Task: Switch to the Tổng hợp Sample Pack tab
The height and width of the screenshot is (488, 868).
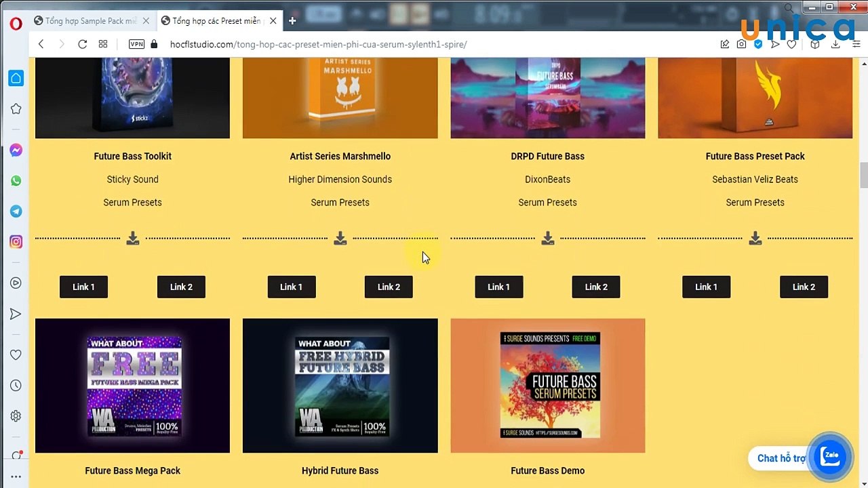Action: tap(92, 21)
